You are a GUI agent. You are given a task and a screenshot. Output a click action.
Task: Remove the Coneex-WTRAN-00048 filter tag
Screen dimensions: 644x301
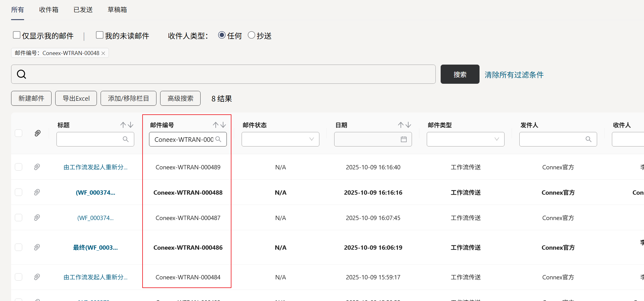point(103,53)
